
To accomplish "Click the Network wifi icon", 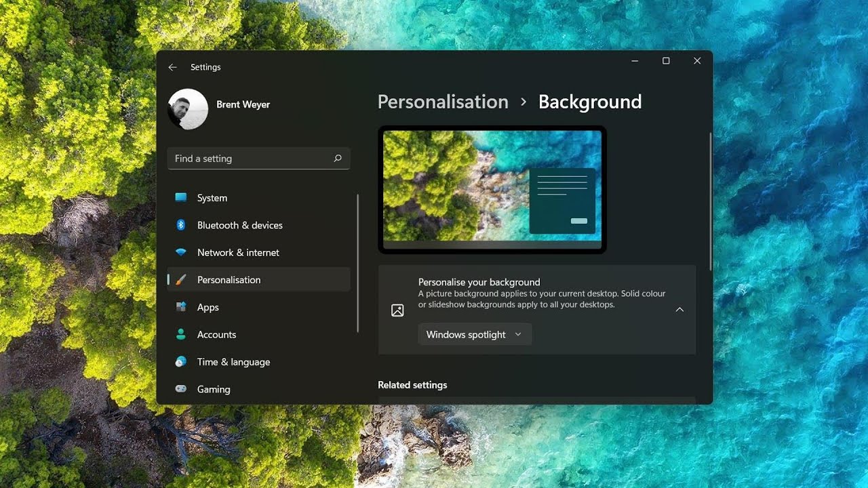I will pyautogui.click(x=181, y=252).
